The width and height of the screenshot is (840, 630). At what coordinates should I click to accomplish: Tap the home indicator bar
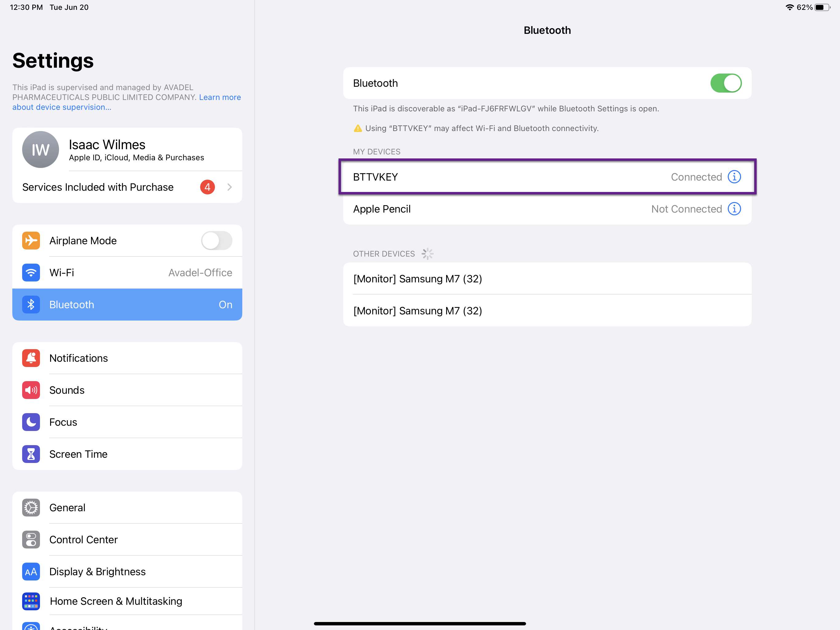pos(420,624)
